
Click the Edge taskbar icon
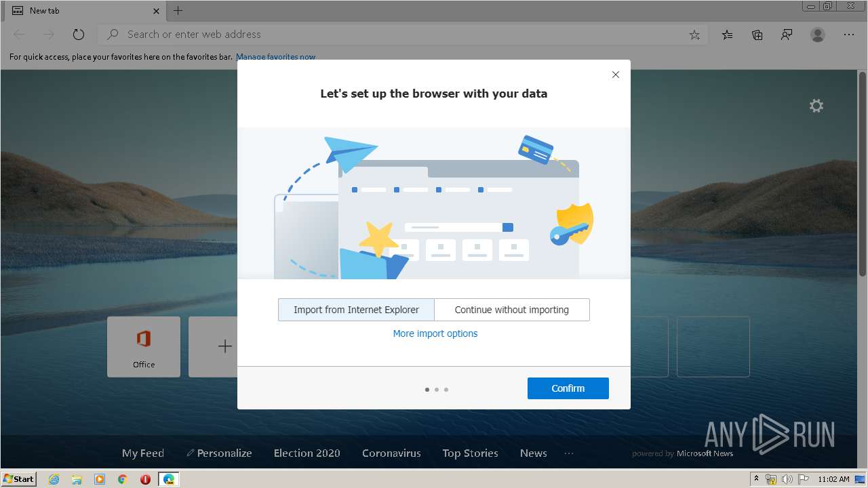(x=169, y=479)
